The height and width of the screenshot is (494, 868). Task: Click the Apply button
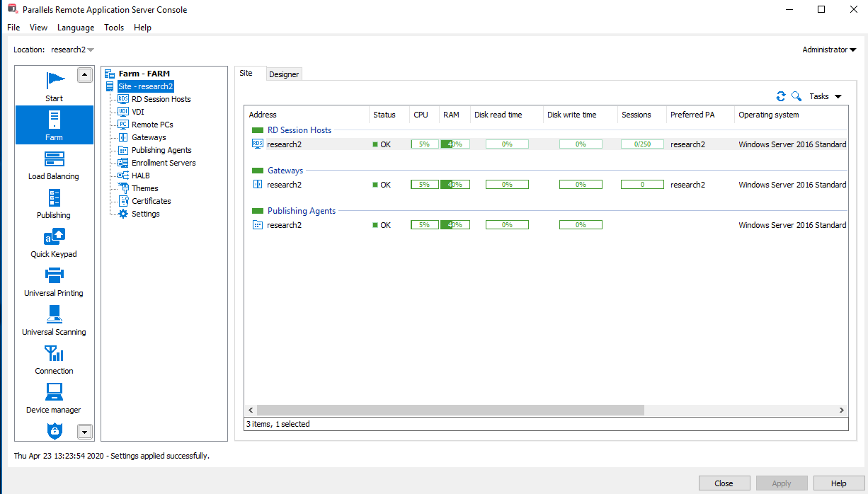782,483
